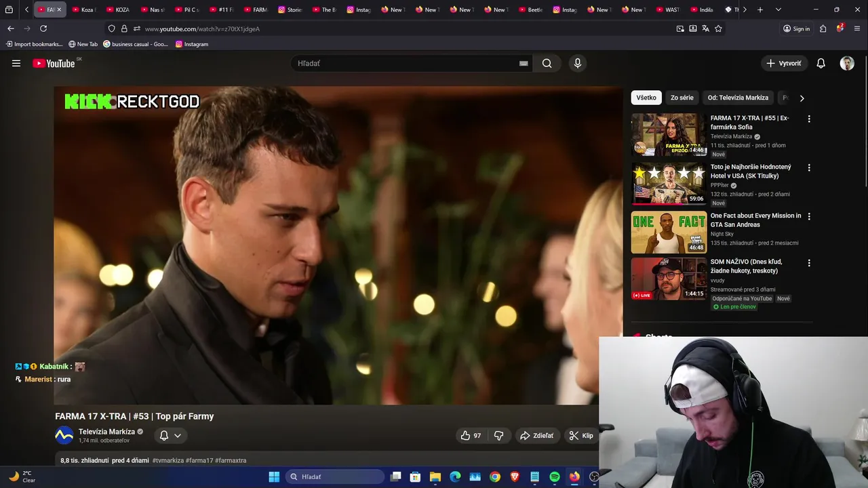Open Spotify from the taskbar

point(555,476)
